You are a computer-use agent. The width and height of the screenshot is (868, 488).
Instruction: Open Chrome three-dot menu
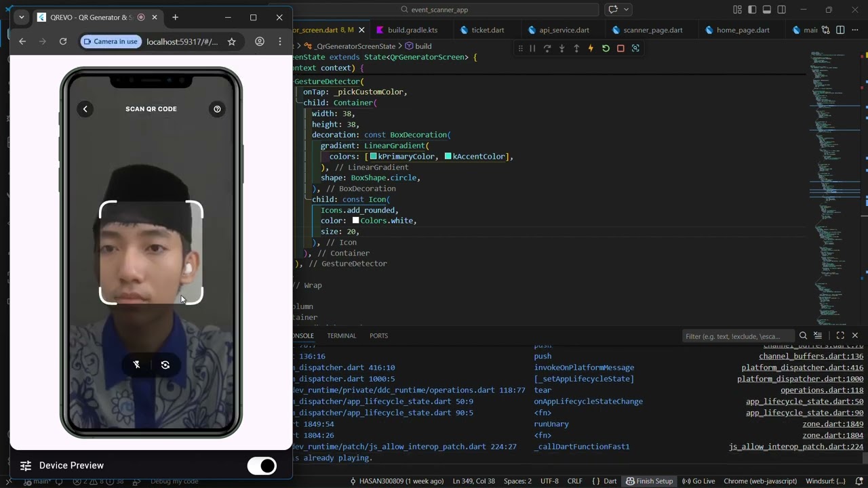280,41
